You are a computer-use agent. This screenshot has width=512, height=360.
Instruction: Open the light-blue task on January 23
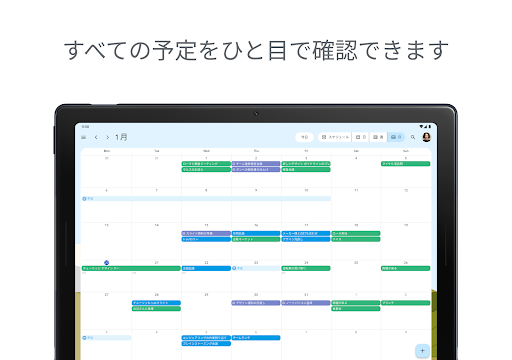256,268
